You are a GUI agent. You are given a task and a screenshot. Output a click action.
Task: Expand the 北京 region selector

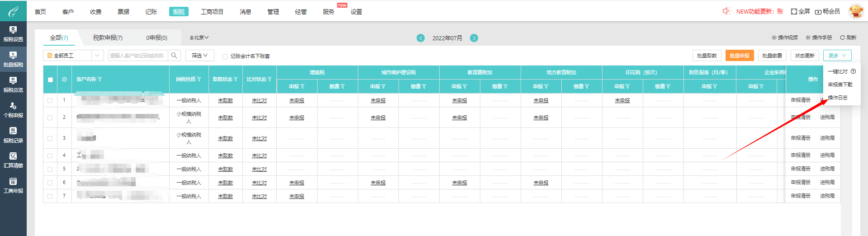click(199, 38)
